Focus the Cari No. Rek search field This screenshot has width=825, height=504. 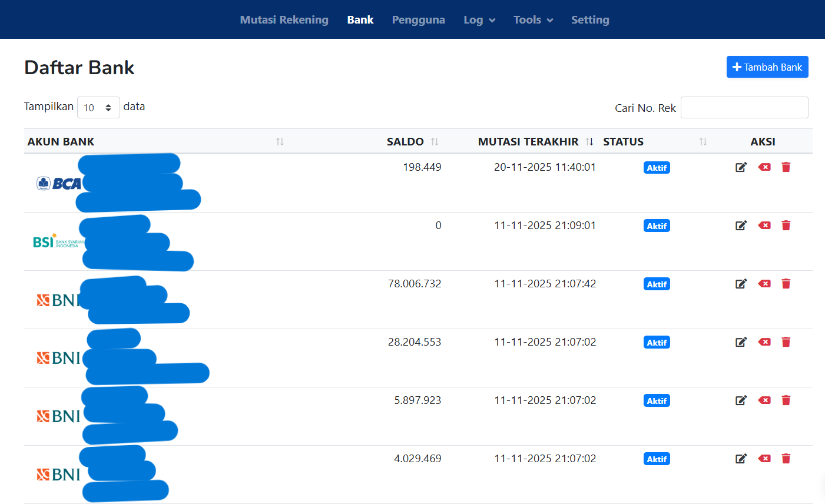click(744, 108)
